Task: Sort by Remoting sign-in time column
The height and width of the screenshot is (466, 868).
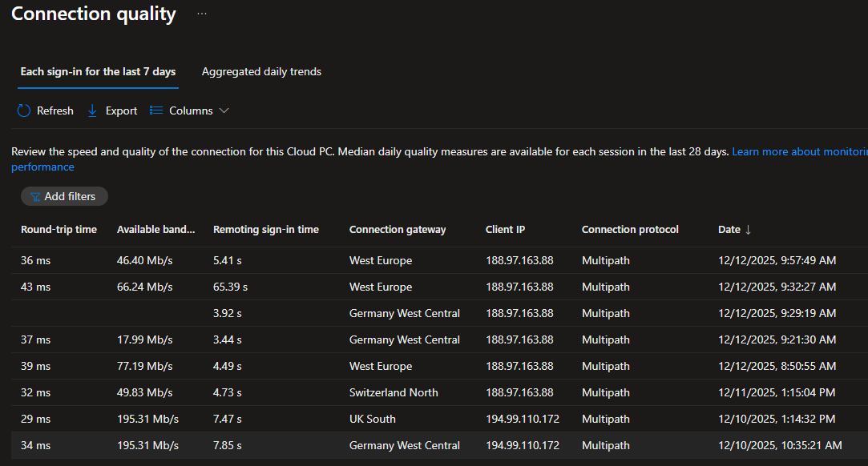Action: coord(265,230)
